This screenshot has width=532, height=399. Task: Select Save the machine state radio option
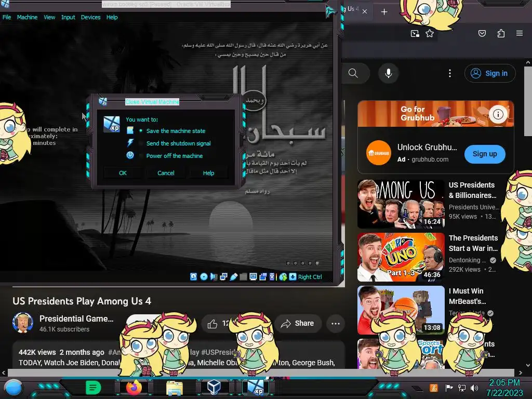171,131
